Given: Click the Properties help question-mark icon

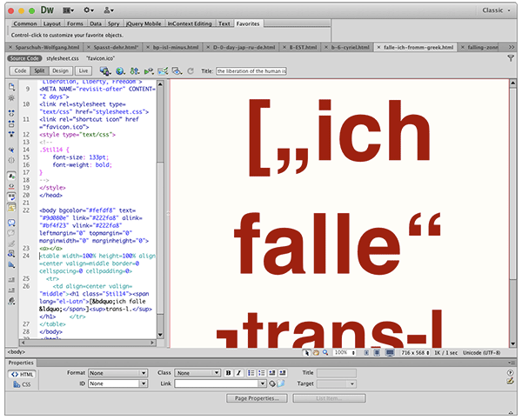Looking at the screenshot, I should 510,373.
